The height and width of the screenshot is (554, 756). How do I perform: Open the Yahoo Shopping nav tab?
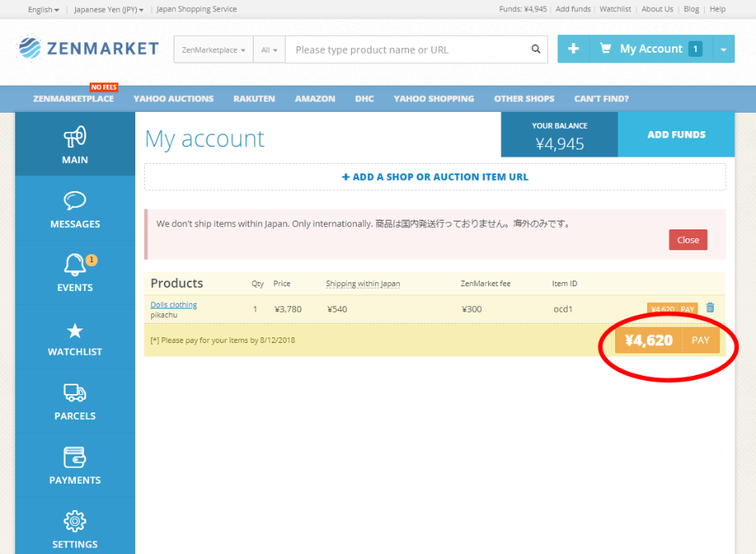[434, 99]
